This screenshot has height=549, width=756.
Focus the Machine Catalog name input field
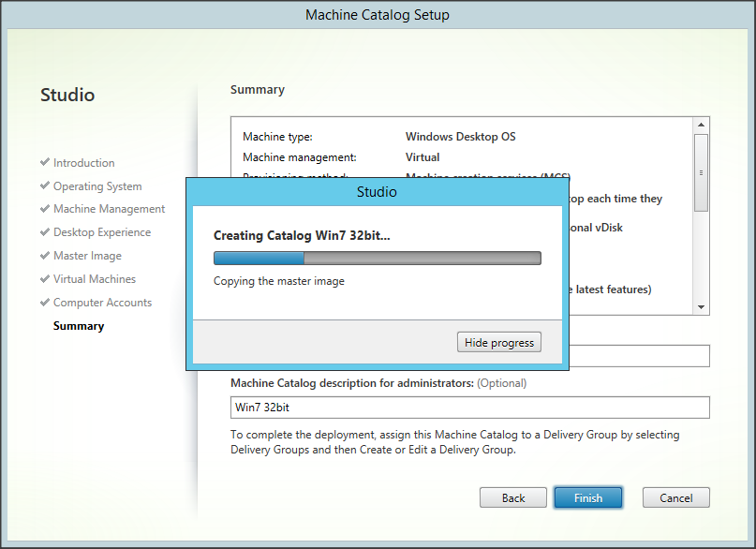tap(637, 356)
